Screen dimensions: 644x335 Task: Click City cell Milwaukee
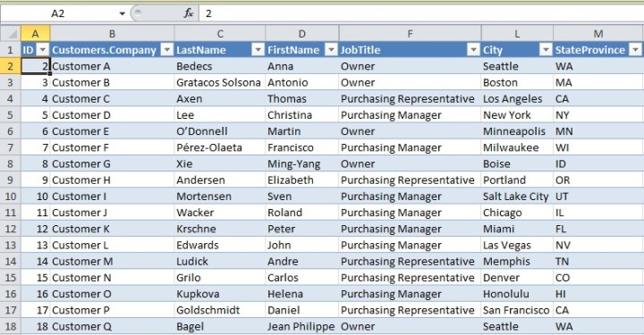(x=517, y=147)
